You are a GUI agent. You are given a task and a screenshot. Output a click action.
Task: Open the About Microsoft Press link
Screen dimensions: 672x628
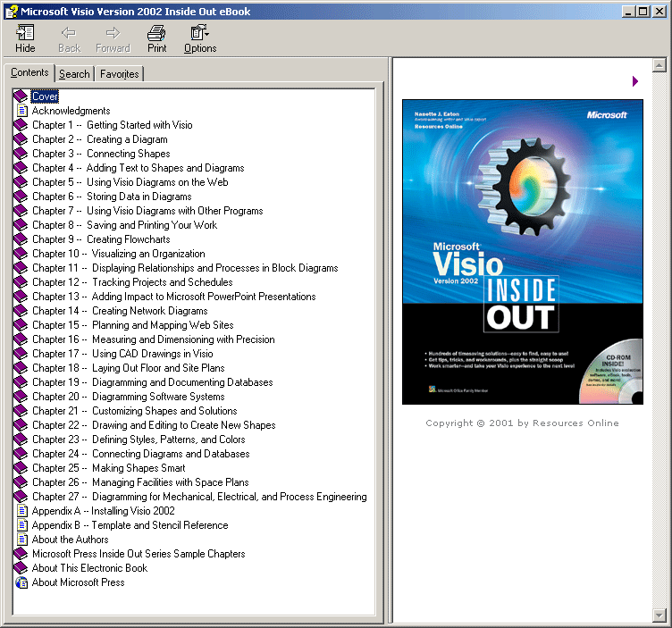point(78,582)
